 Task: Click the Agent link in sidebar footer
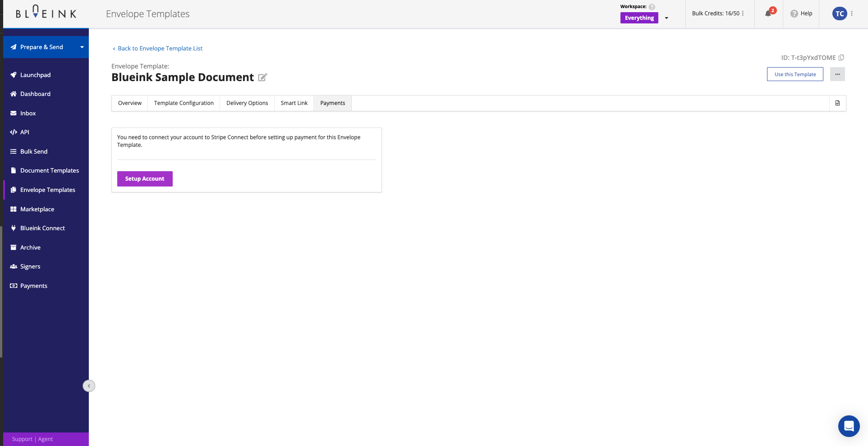pos(46,439)
